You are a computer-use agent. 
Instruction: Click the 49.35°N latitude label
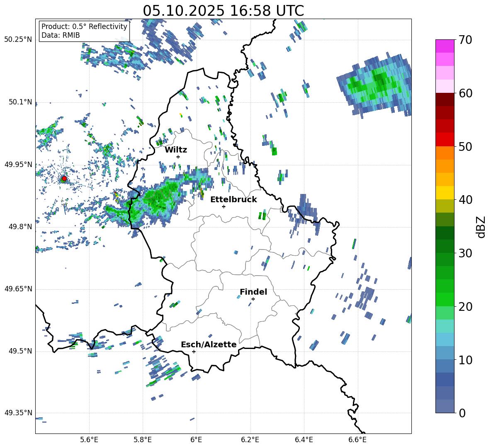18,413
